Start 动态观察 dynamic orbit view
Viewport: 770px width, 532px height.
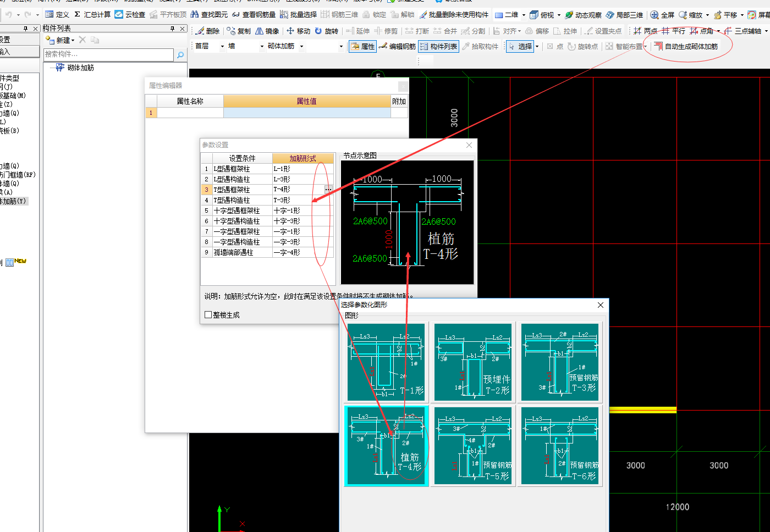click(583, 15)
